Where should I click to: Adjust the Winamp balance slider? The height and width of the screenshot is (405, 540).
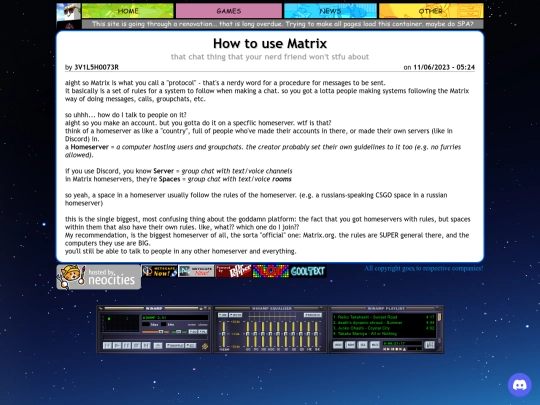pyautogui.click(x=179, y=332)
